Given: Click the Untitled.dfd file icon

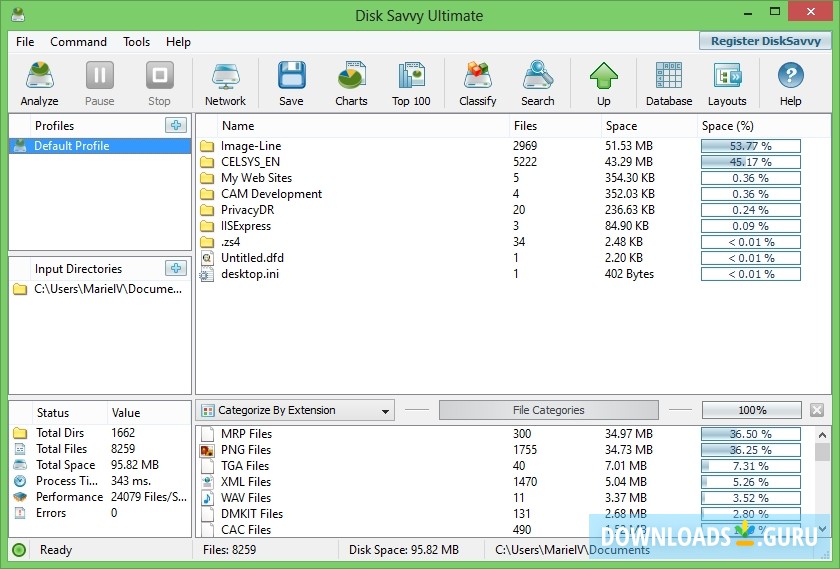Looking at the screenshot, I should click(207, 258).
